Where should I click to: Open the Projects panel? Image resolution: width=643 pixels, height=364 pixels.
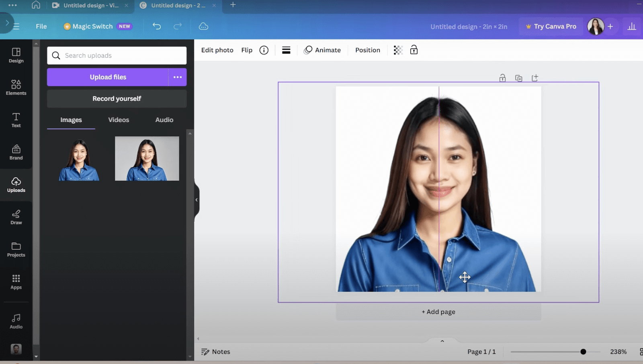[16, 249]
